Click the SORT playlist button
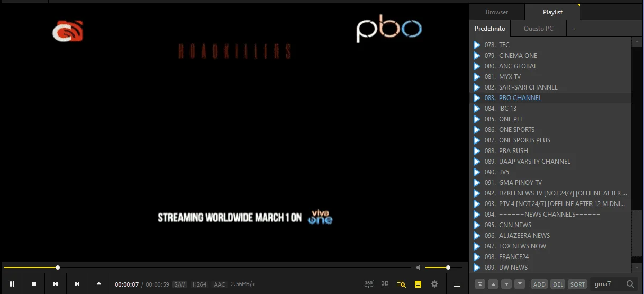The image size is (644, 294). (x=577, y=284)
